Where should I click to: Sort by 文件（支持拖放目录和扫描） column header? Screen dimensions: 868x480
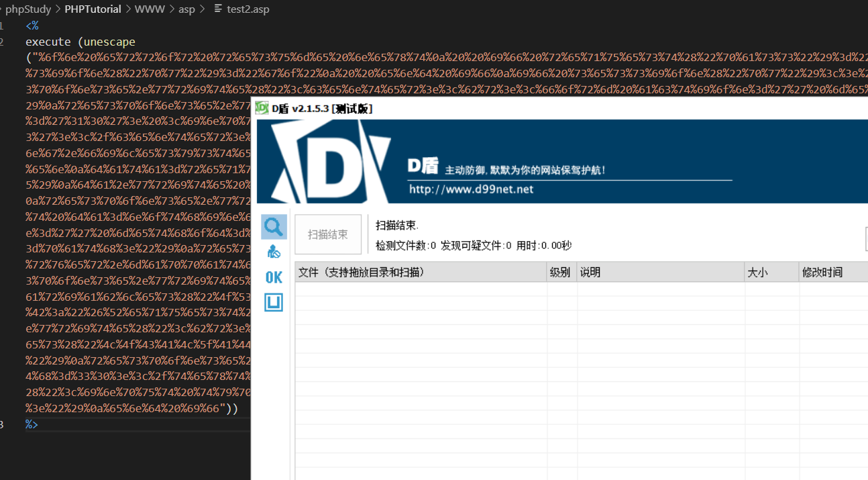[x=421, y=272]
